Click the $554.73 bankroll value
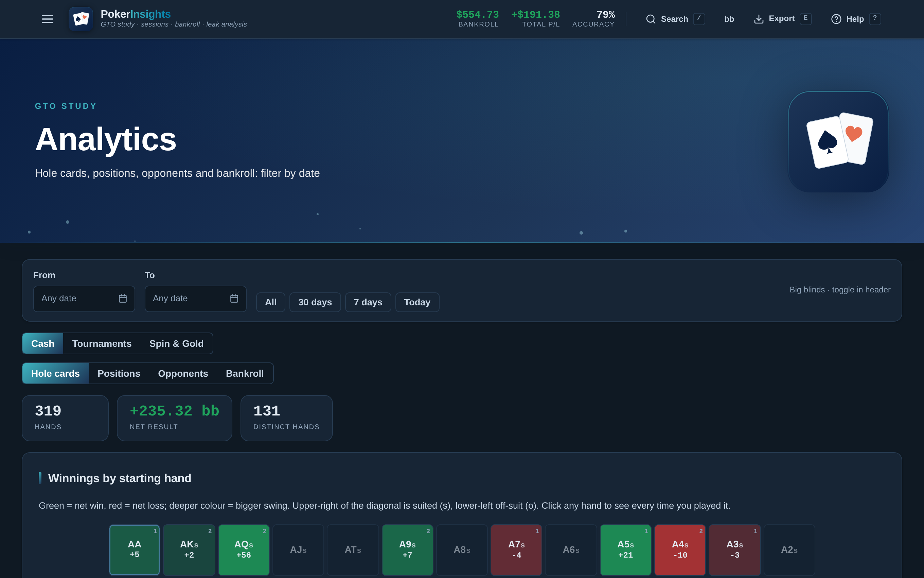The image size is (924, 578). pyautogui.click(x=477, y=15)
